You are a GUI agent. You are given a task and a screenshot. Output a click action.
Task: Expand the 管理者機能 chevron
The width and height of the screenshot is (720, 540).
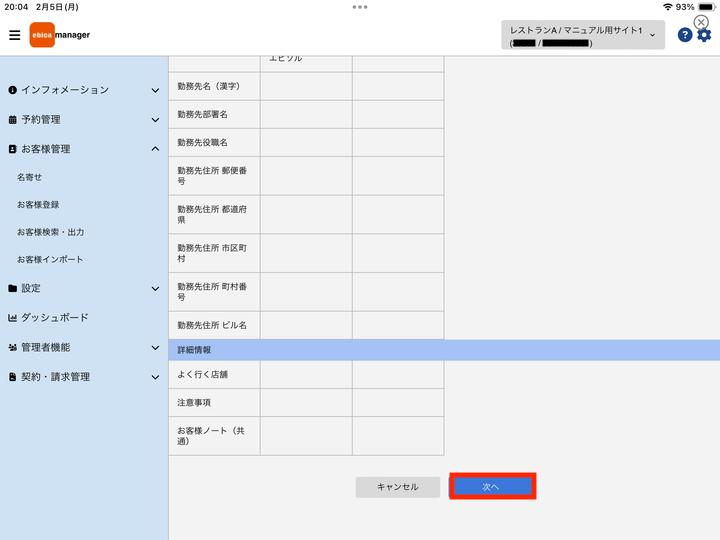coord(156,348)
